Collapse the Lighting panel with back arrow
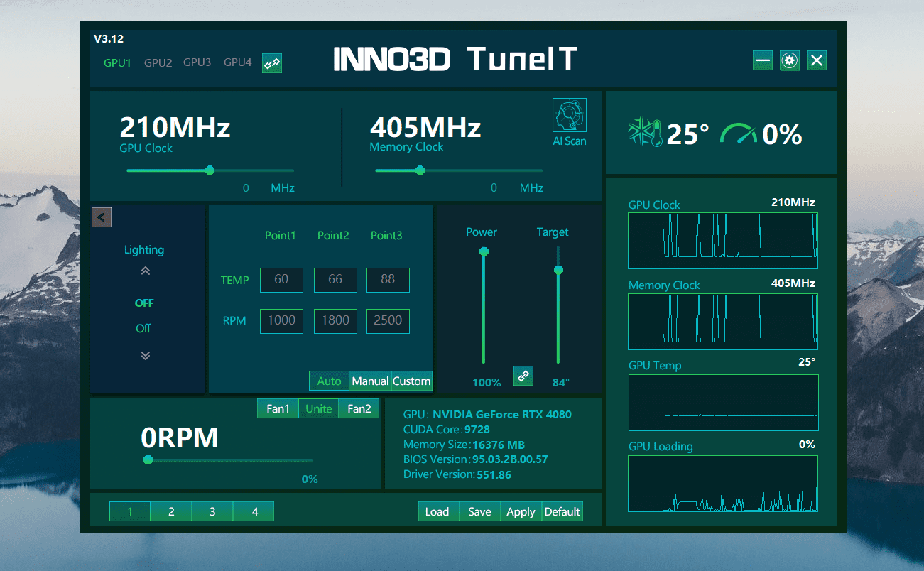This screenshot has height=571, width=924. [102, 217]
